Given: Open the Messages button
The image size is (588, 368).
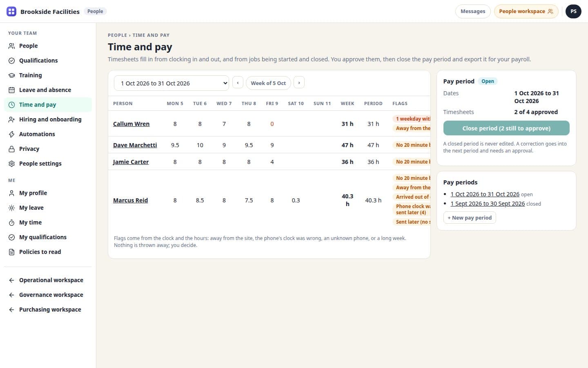Looking at the screenshot, I should pyautogui.click(x=473, y=11).
